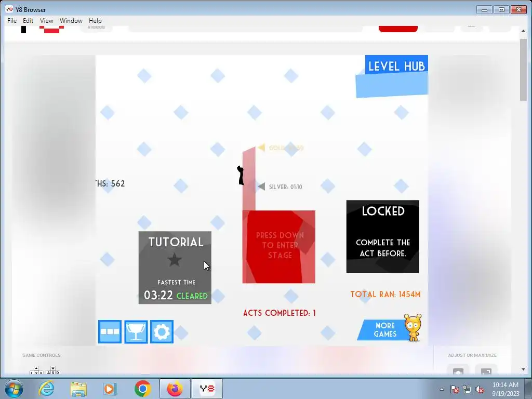The width and height of the screenshot is (532, 399).
Task: Click the Acts Completed: 1 text
Action: [280, 313]
